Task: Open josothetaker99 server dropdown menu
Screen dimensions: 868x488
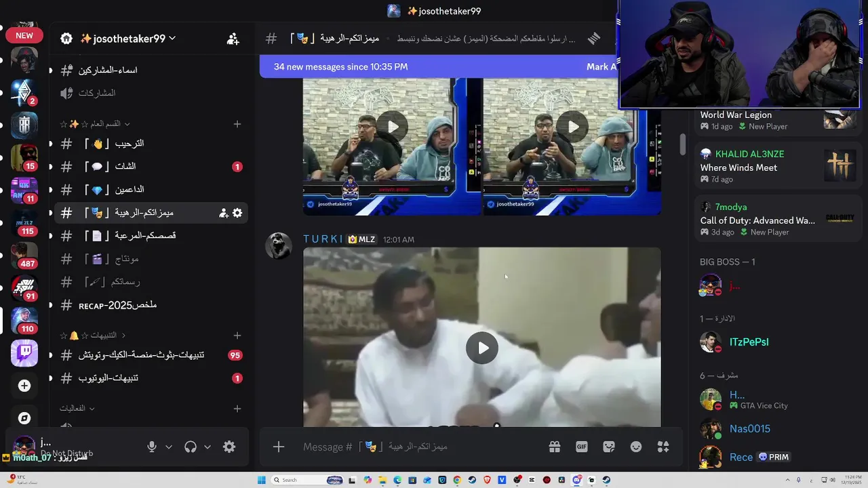Action: pyautogui.click(x=127, y=39)
